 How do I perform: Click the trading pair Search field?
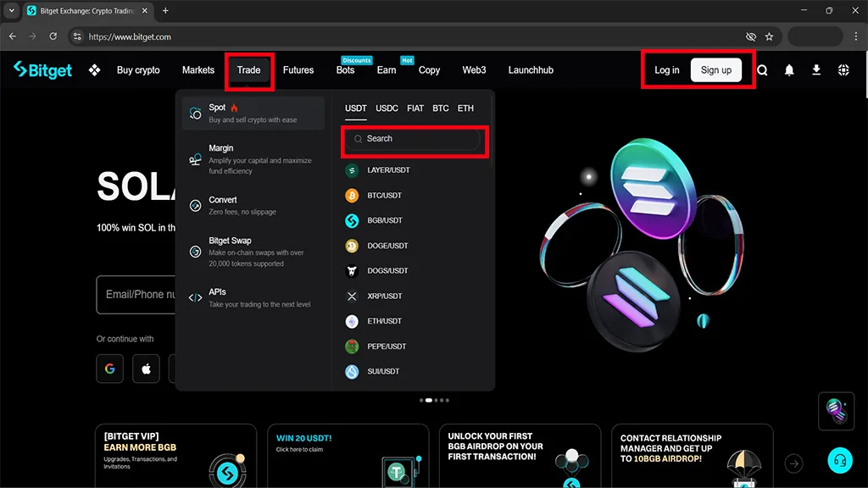point(415,139)
